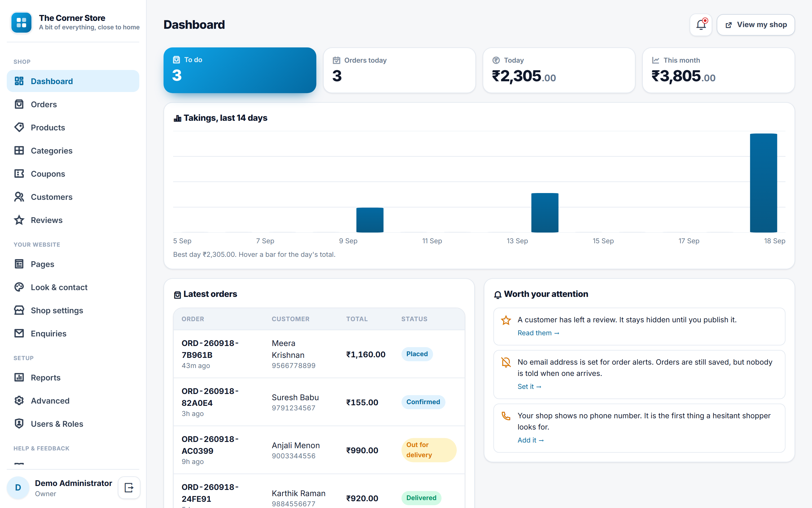Click the Add it link

click(x=531, y=440)
